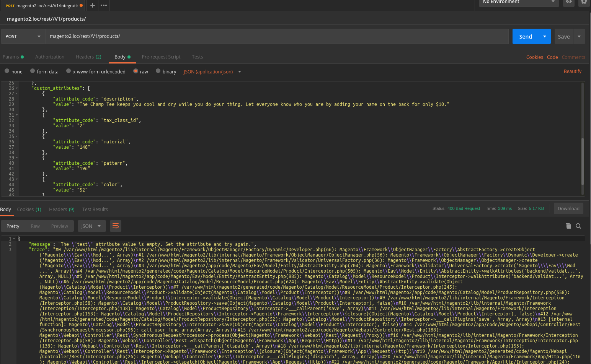Open the Pre-request Script tab
The width and height of the screenshot is (591, 364).
pyautogui.click(x=161, y=57)
